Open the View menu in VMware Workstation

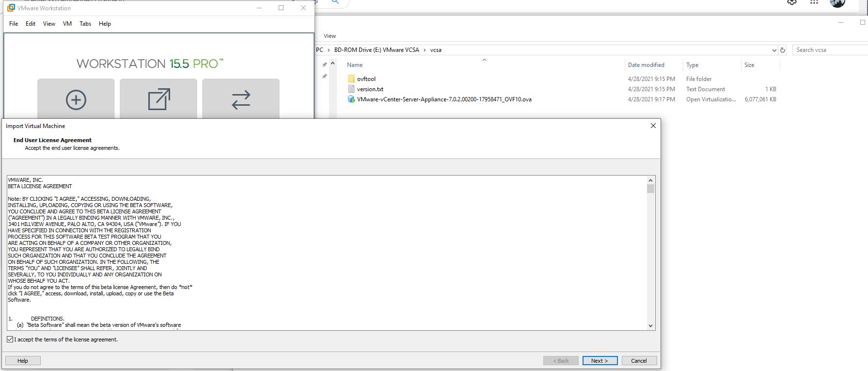49,24
